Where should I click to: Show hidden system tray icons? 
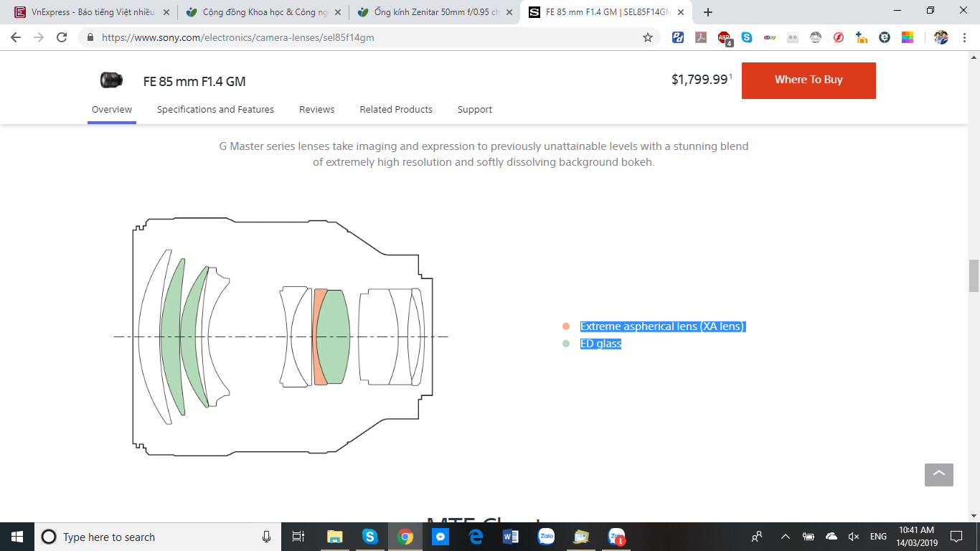(x=786, y=537)
